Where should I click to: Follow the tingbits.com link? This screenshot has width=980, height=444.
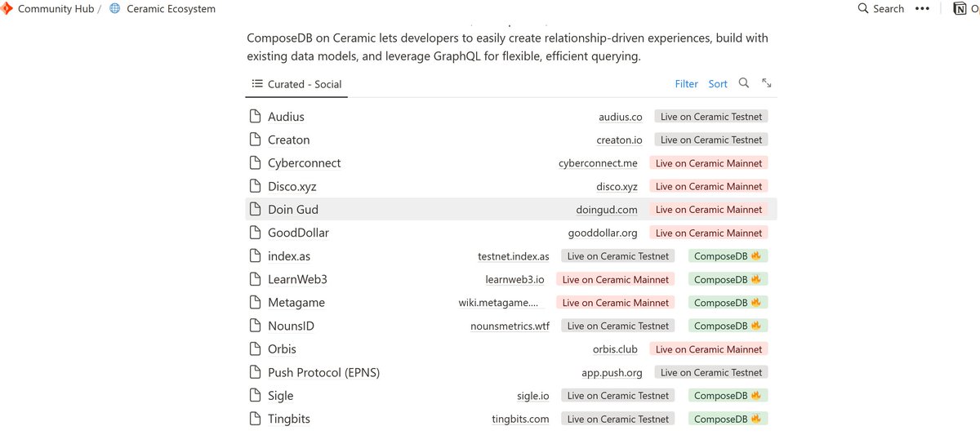coord(521,419)
